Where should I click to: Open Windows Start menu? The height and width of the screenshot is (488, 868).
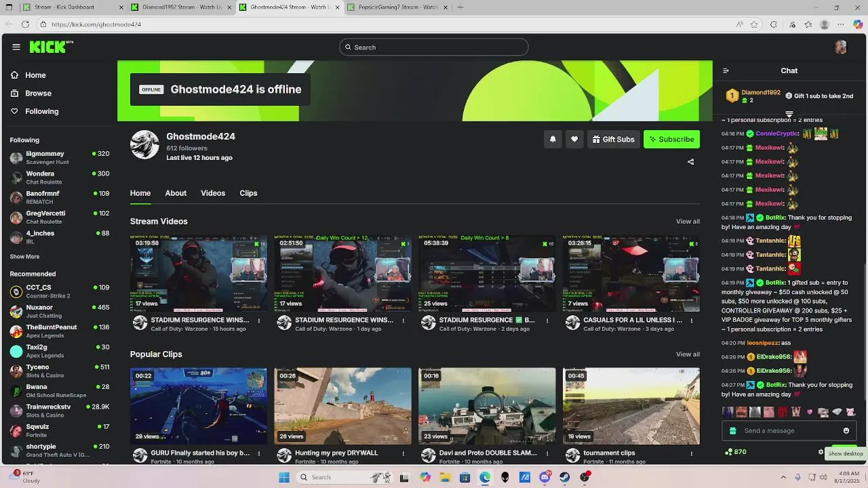[283, 477]
